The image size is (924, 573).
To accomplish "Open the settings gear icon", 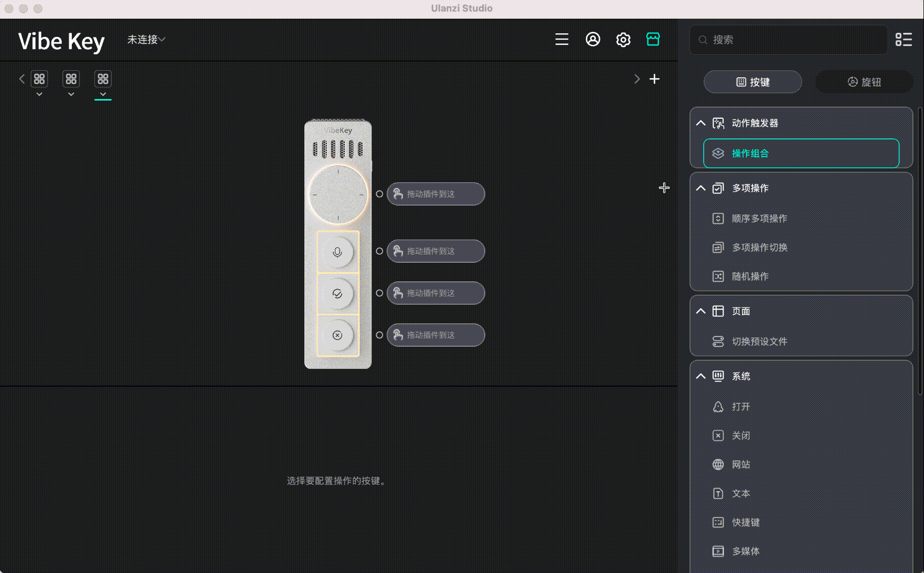I will (623, 39).
